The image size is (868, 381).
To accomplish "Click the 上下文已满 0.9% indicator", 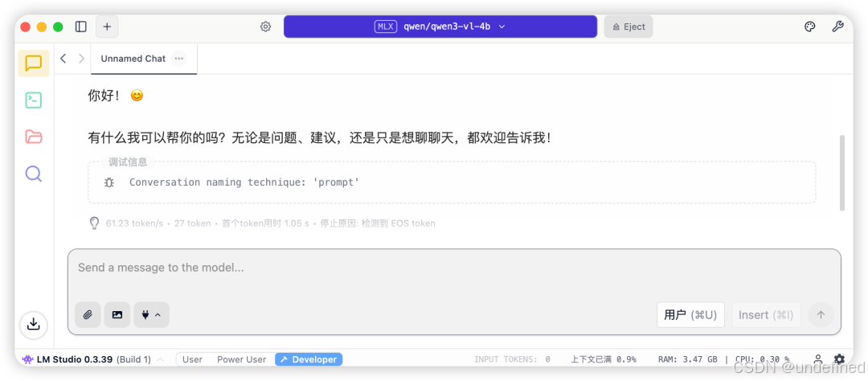I will (x=604, y=359).
